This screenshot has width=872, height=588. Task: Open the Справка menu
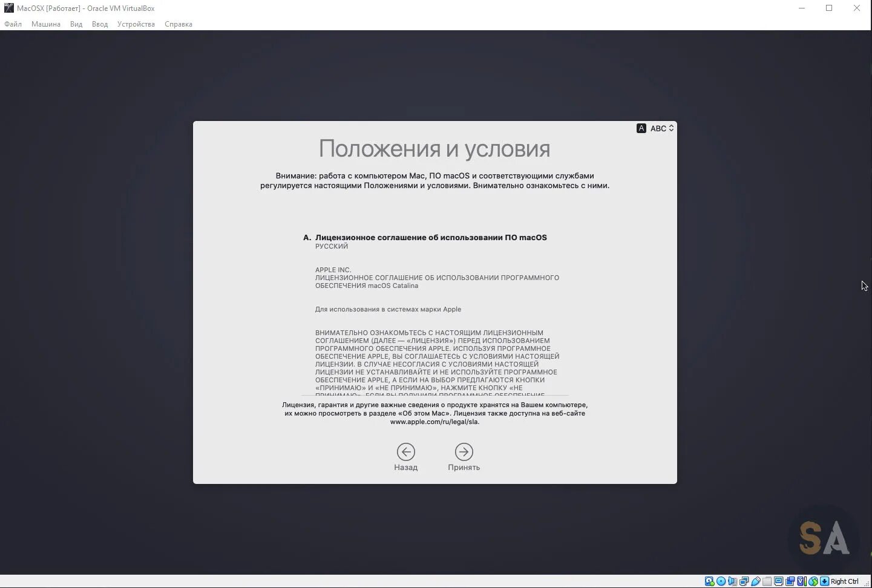click(179, 24)
